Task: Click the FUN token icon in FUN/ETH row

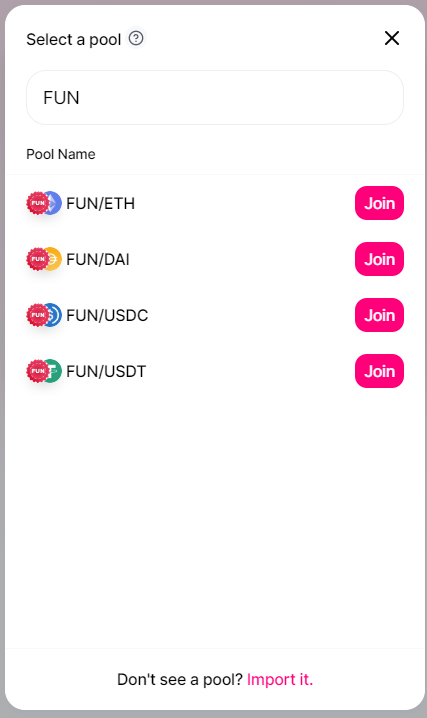Action: 38,203
